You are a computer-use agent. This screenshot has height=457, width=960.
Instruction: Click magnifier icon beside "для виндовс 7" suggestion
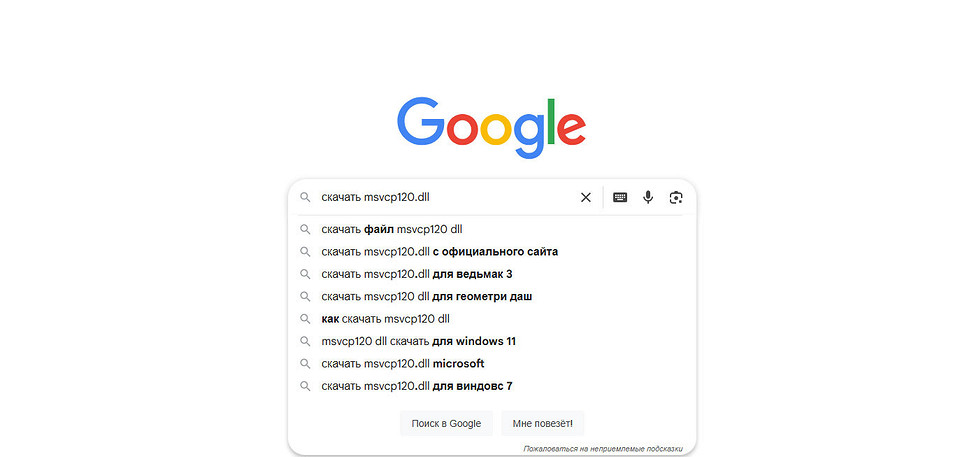[305, 386]
